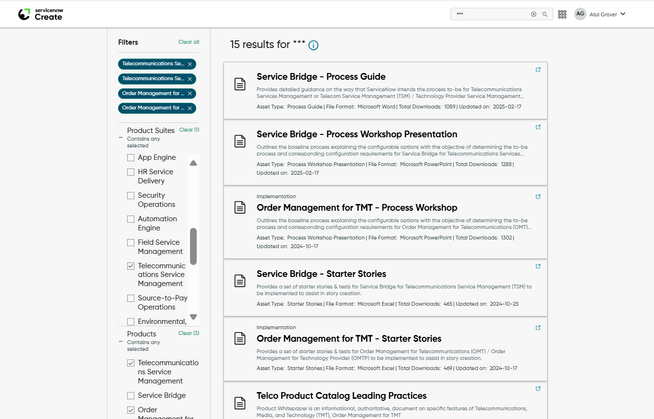Check the Security Operations checkbox

coord(131,196)
